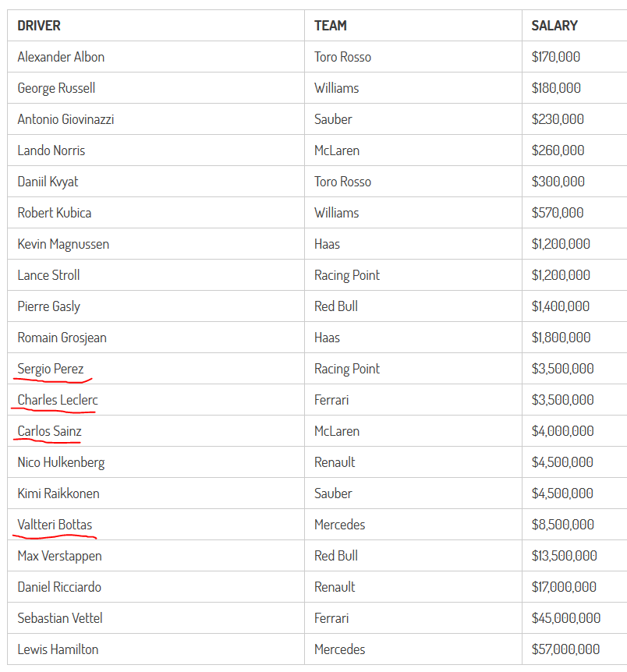
Task: Click the DRIVER column header
Action: [x=39, y=26]
